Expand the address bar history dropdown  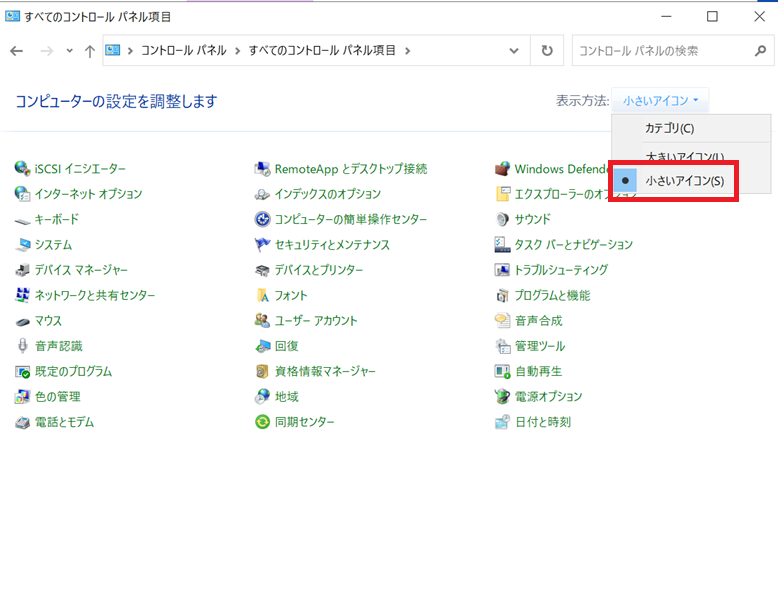(x=514, y=51)
